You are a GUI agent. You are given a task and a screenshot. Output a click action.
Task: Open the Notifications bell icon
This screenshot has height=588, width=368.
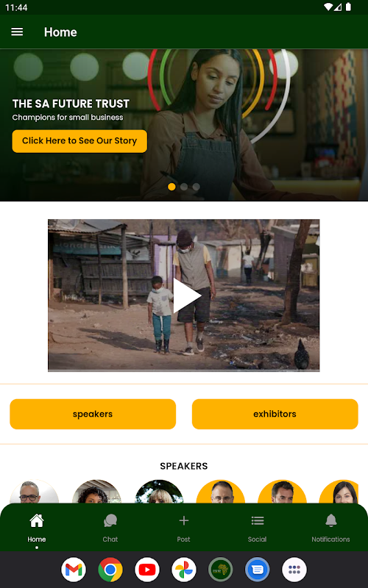[330, 520]
